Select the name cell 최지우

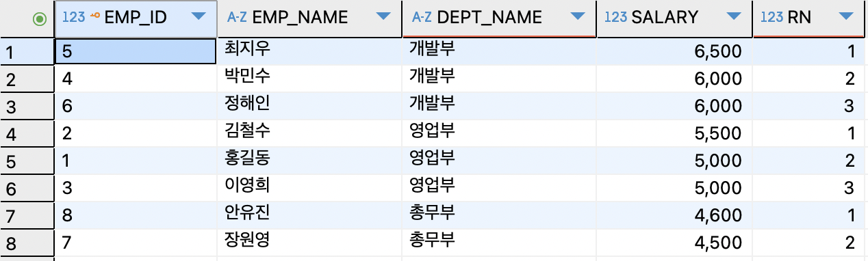(310, 51)
